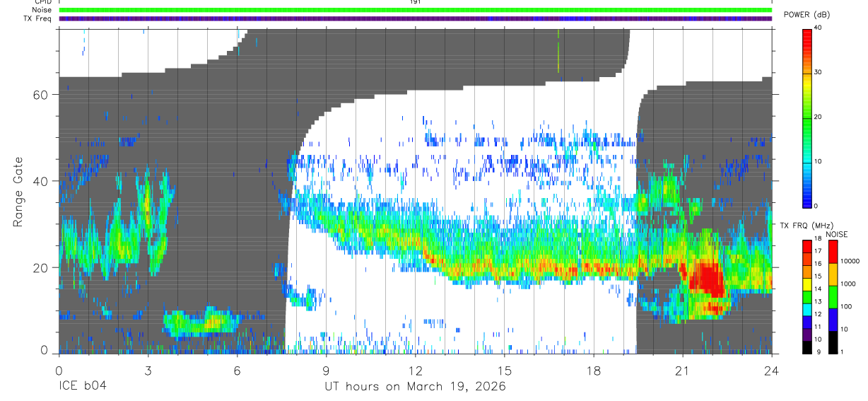Click the 'UT hours on March 19, 2026' label
Screen dimensions: 868x401
pyautogui.click(x=415, y=387)
